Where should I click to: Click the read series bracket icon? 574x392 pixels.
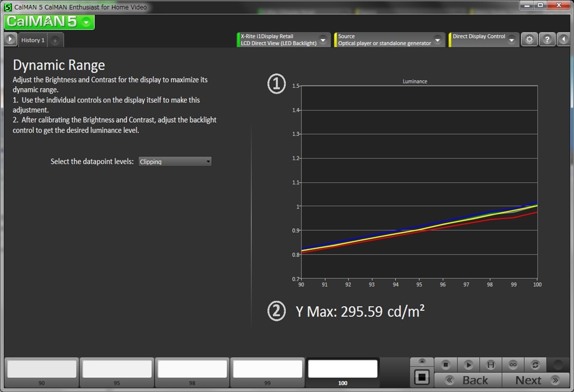[490, 365]
